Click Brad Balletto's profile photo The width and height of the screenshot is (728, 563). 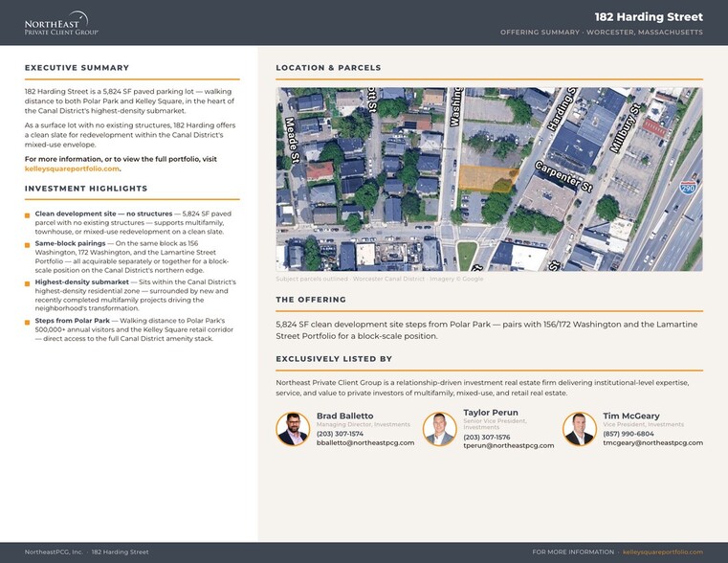click(293, 429)
